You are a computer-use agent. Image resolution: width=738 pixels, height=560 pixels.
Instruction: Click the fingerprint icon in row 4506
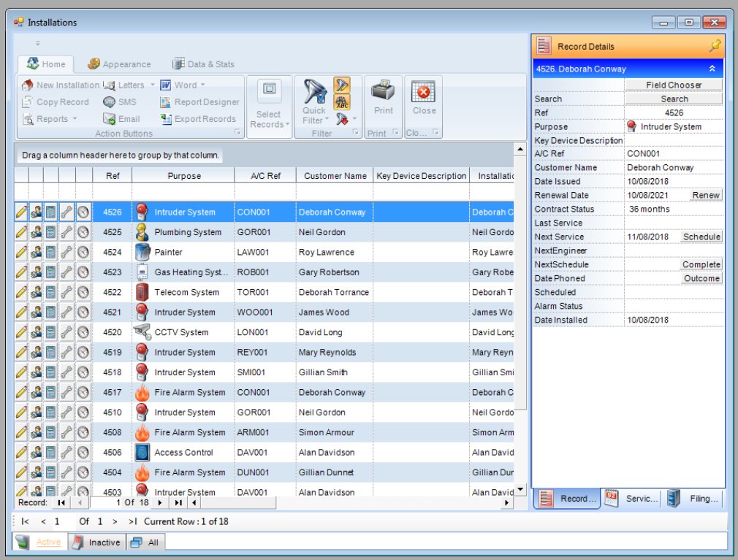(142, 453)
